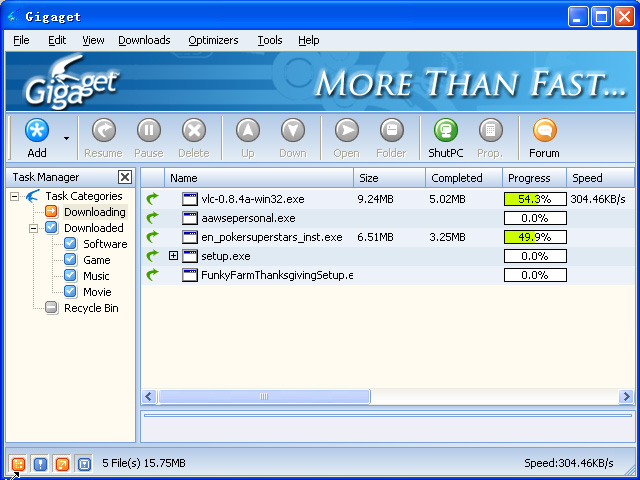Click setup.exe's 0.0% progress bar
The width and height of the screenshot is (640, 480).
click(x=535, y=256)
